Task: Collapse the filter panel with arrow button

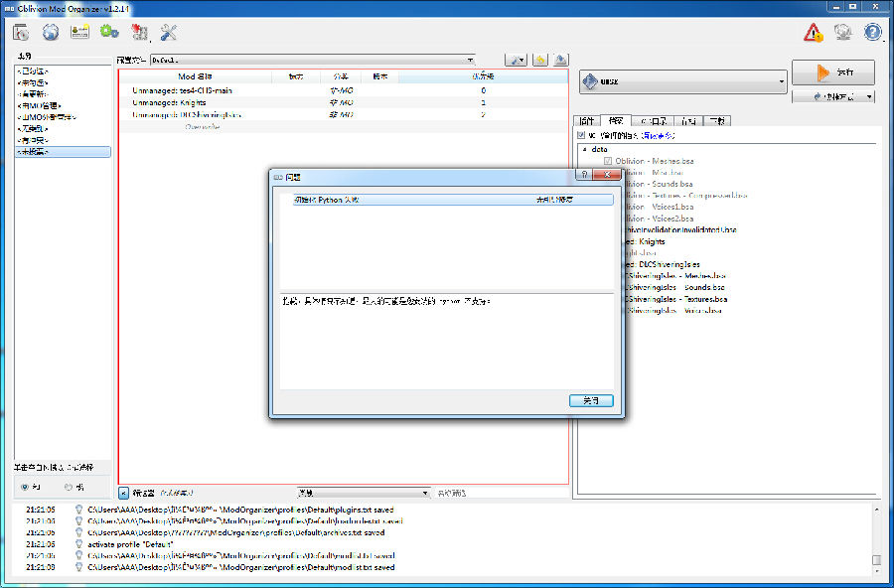Action: (x=123, y=493)
